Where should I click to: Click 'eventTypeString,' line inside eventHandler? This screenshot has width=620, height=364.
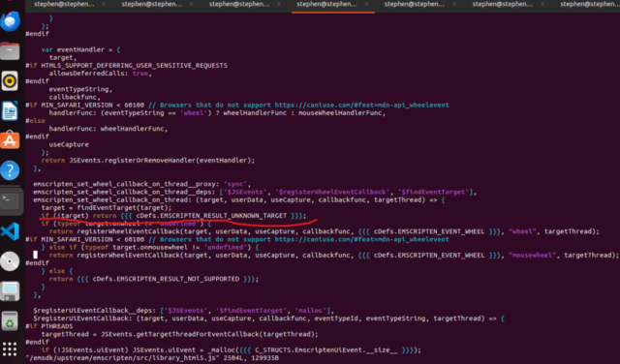80,89
